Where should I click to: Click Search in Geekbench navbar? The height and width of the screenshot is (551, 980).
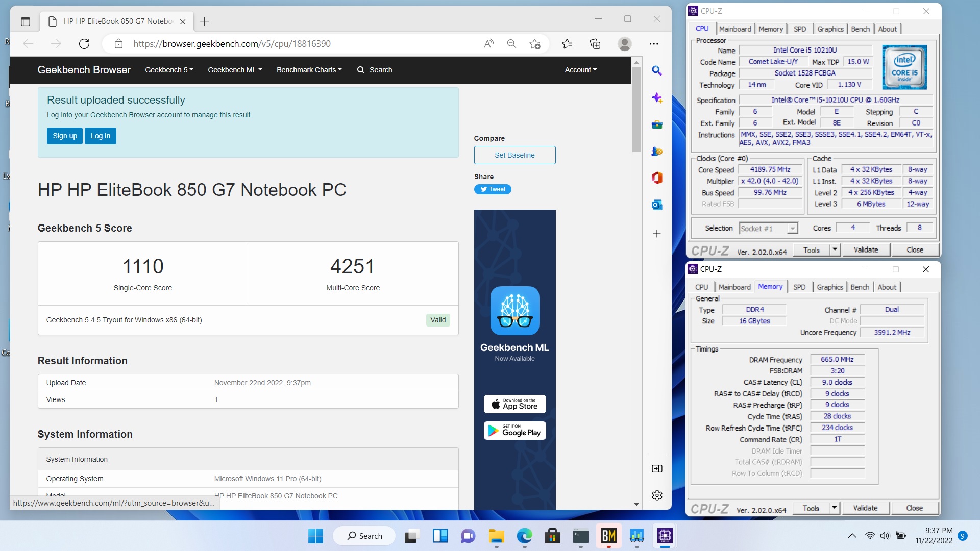tap(375, 70)
